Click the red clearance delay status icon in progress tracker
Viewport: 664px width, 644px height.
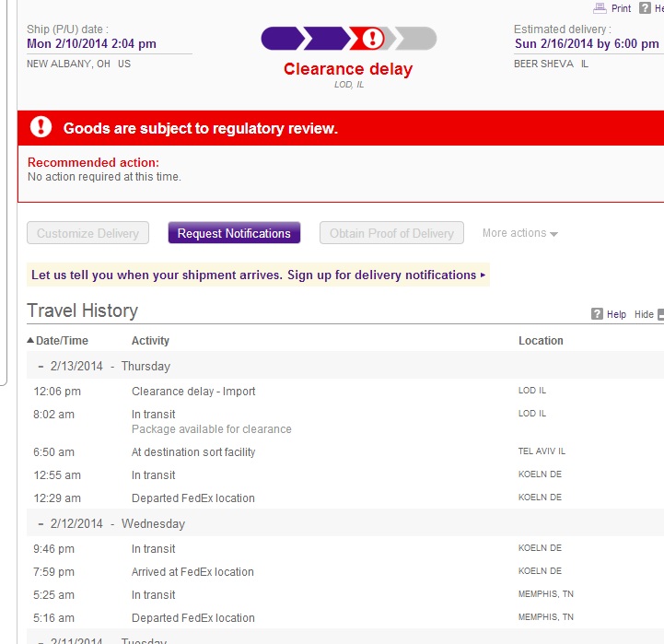pos(371,39)
